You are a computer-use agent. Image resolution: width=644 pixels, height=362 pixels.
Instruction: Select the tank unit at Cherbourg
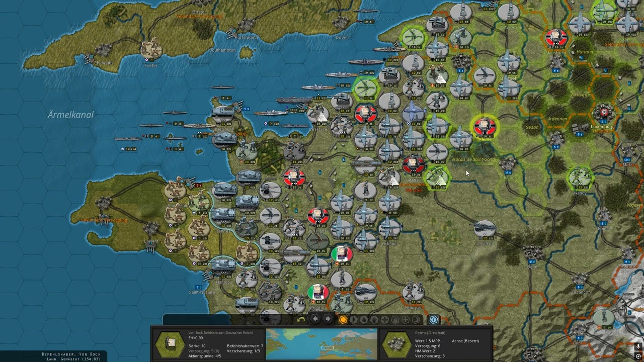click(222, 114)
